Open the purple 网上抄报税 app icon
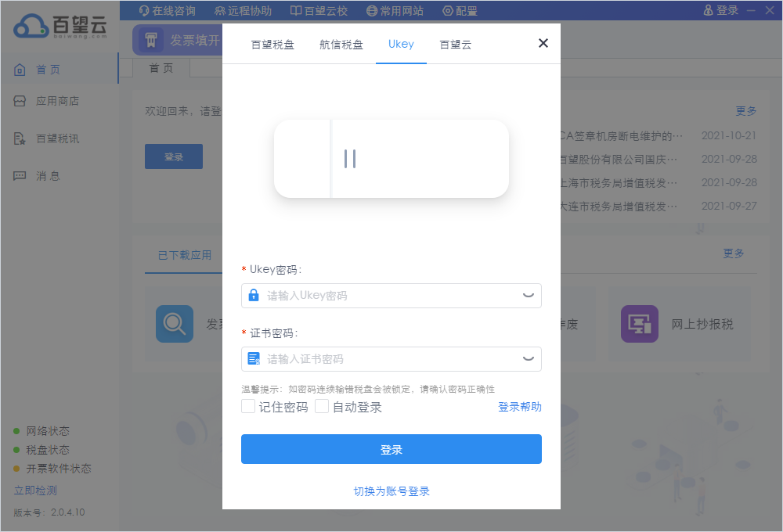783x532 pixels. (x=640, y=324)
